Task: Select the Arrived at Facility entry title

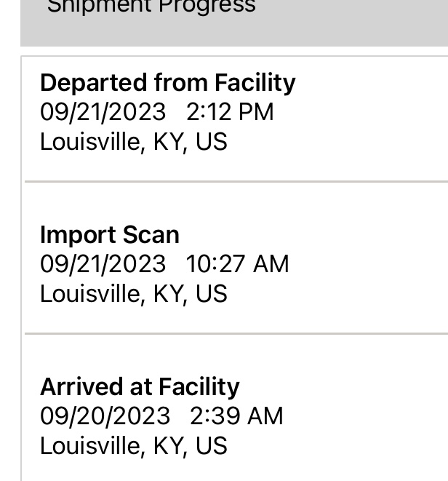Action: click(x=140, y=387)
